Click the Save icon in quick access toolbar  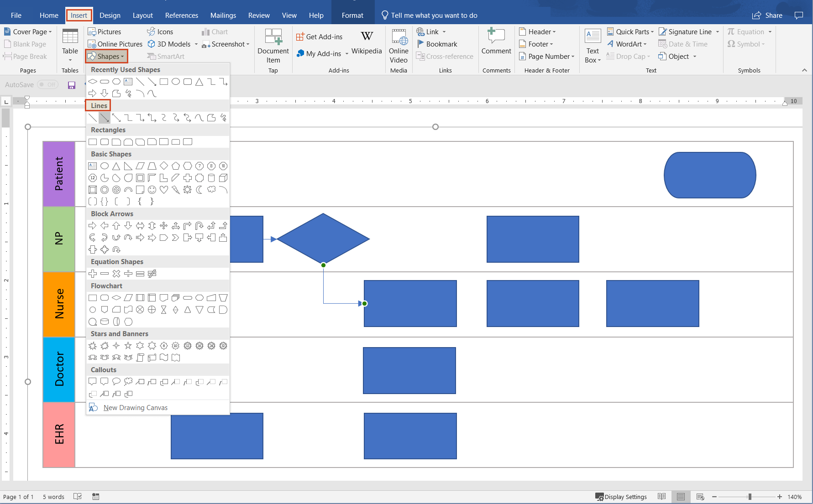click(72, 85)
